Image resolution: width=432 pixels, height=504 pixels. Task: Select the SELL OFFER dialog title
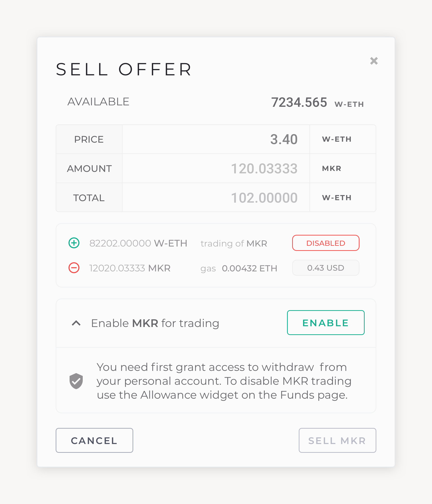[123, 70]
